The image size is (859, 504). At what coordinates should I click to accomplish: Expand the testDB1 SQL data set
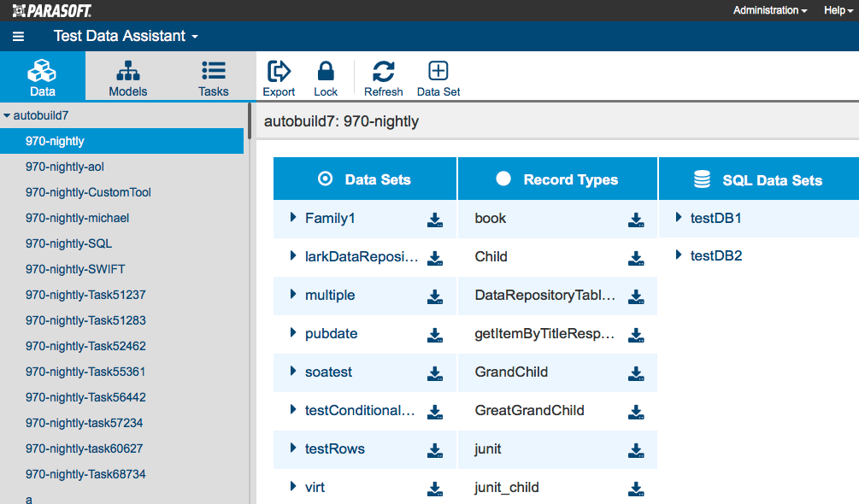point(679,217)
